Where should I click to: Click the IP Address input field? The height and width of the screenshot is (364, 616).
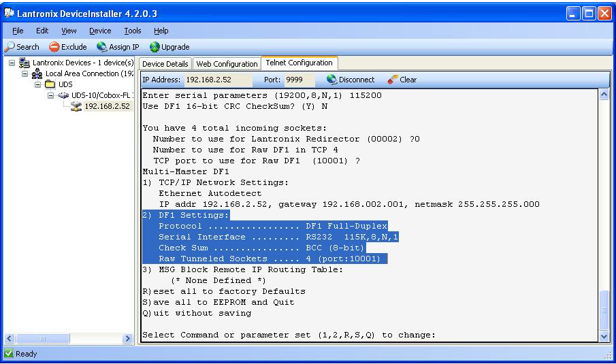pyautogui.click(x=218, y=80)
